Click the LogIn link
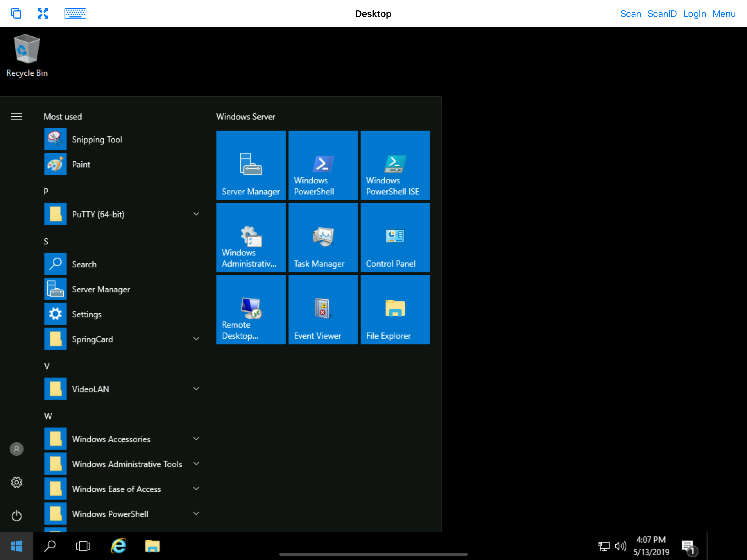The height and width of the screenshot is (560, 747). pos(695,14)
